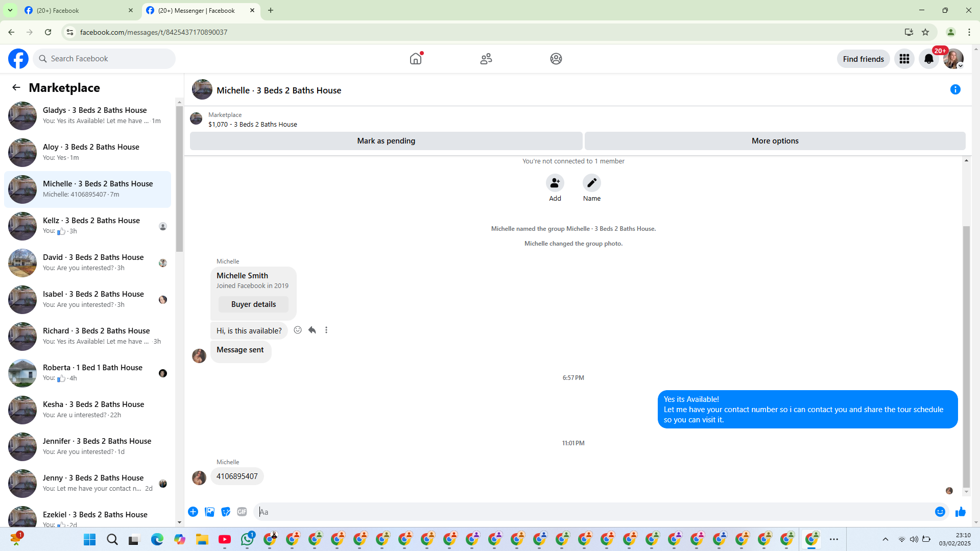
Task: Send a thumbs up like
Action: pos(961,512)
